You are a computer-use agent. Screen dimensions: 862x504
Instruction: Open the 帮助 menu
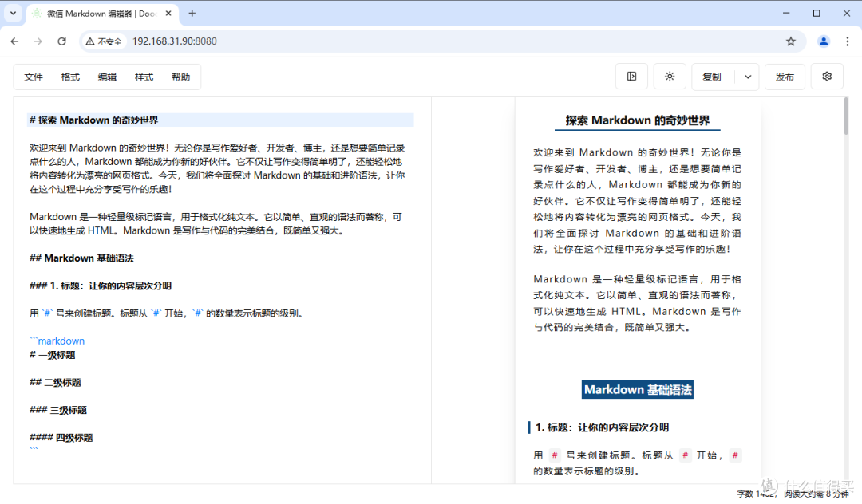(x=181, y=77)
